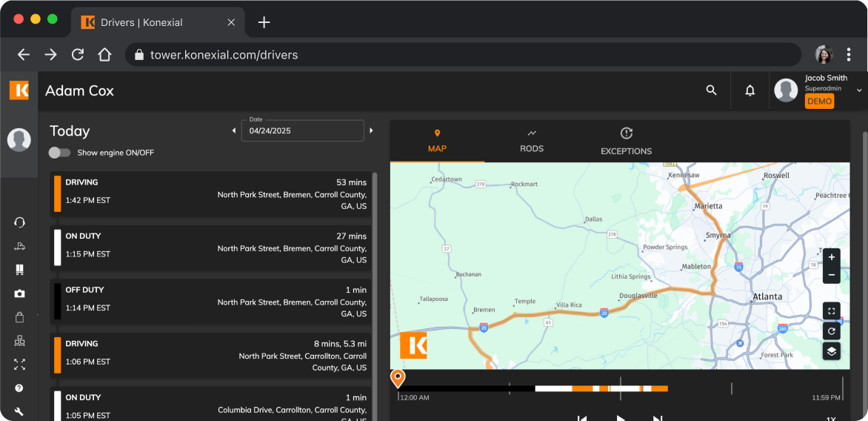
Task: Click the Konexial logo on the map
Action: 413,345
